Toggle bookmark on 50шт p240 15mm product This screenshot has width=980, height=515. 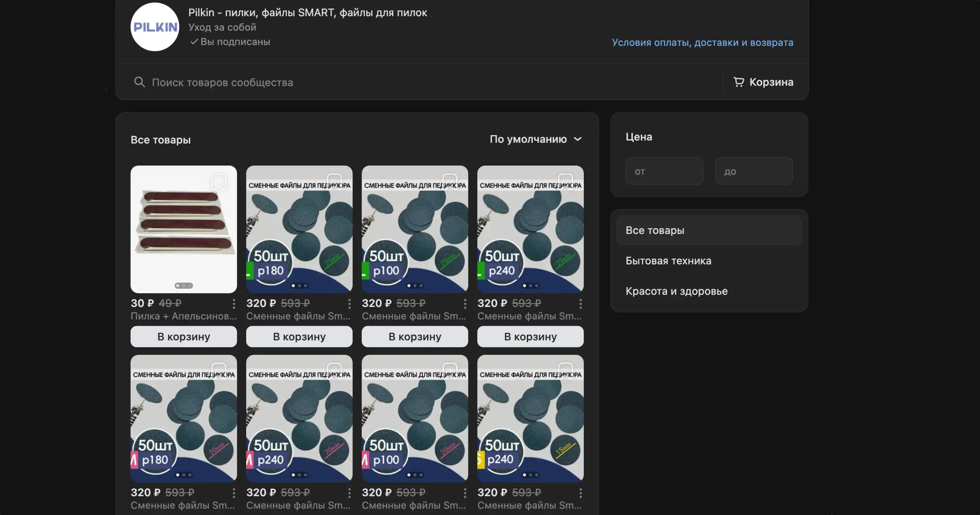point(565,371)
